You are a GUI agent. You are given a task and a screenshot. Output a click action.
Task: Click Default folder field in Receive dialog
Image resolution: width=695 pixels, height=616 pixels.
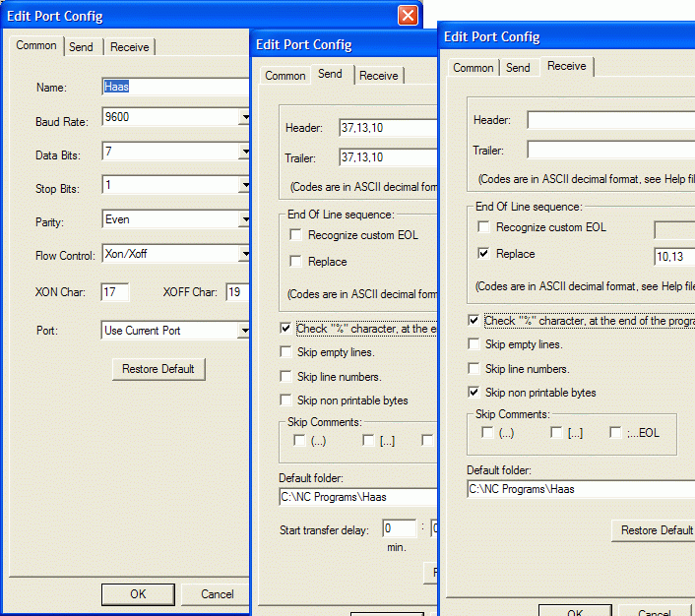point(581,489)
